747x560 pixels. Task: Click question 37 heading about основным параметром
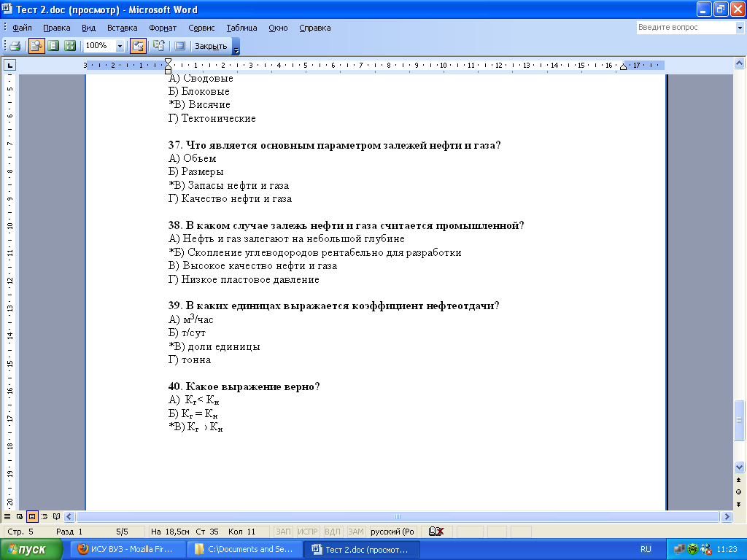[x=334, y=145]
